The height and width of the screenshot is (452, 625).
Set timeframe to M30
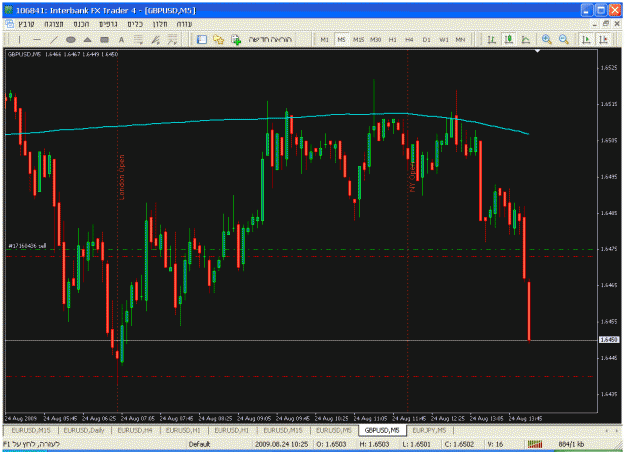(375, 39)
